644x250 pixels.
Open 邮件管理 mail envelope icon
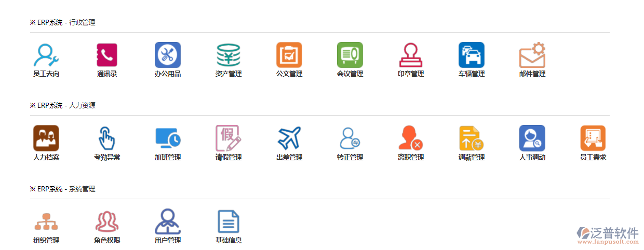click(x=532, y=55)
